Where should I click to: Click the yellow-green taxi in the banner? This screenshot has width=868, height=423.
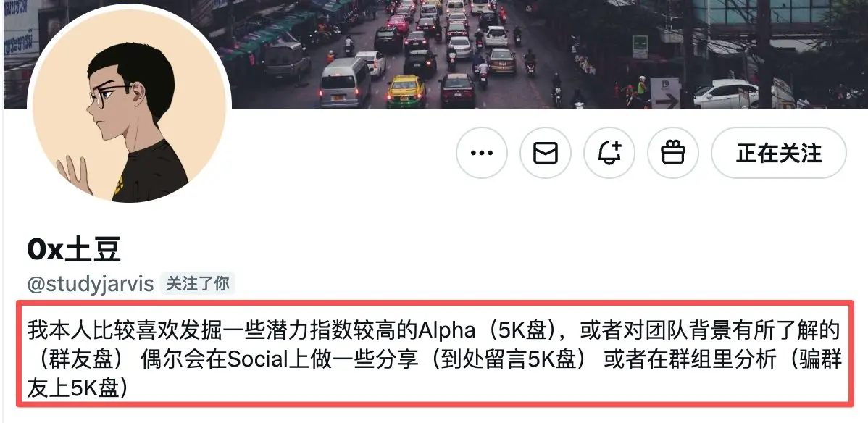(x=405, y=91)
